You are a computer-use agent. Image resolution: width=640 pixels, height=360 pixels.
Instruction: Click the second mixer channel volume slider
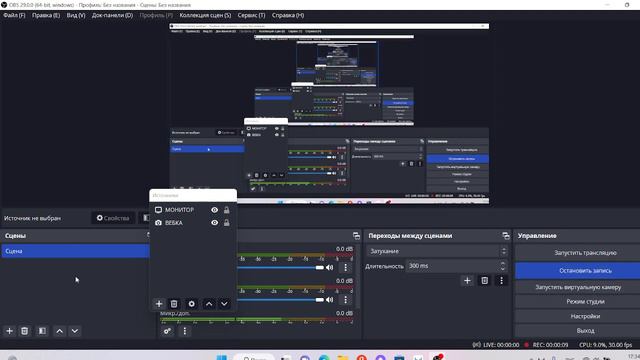tap(281, 300)
